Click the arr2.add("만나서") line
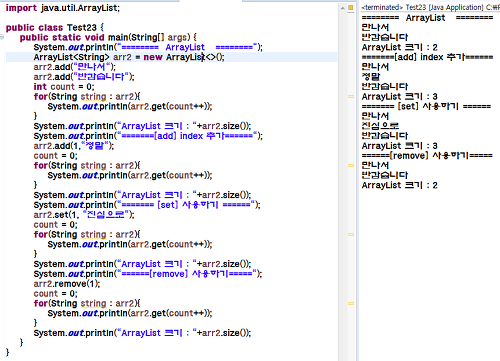The width and height of the screenshot is (500, 361). (x=75, y=67)
